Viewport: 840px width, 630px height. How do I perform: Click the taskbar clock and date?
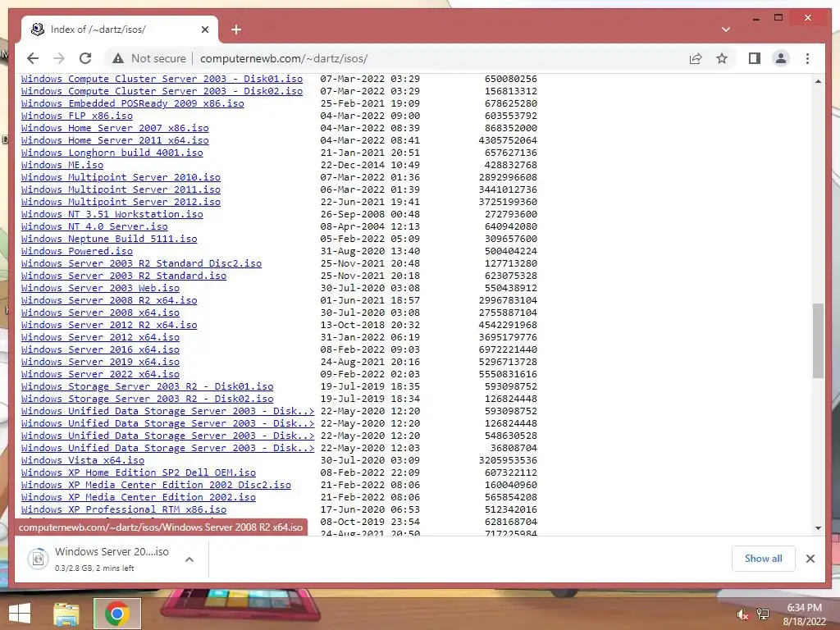tap(804, 614)
